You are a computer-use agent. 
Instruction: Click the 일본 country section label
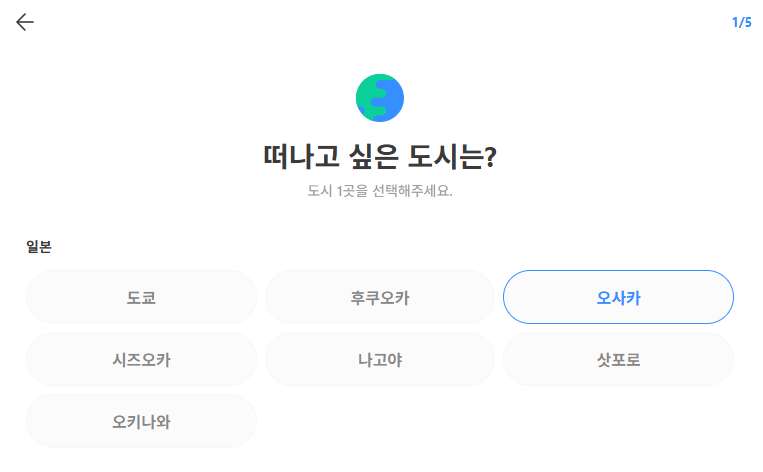tap(39, 247)
